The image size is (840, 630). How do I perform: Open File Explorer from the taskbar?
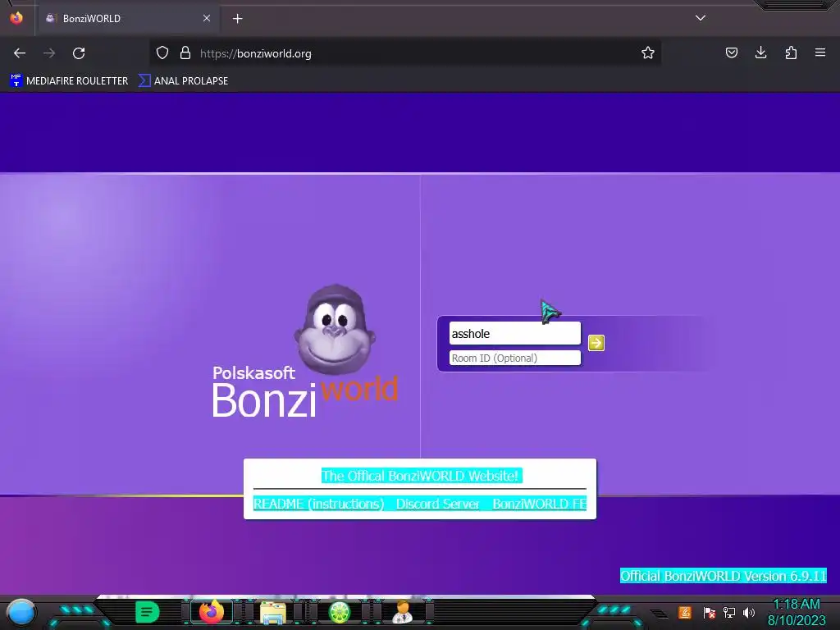pos(273,612)
